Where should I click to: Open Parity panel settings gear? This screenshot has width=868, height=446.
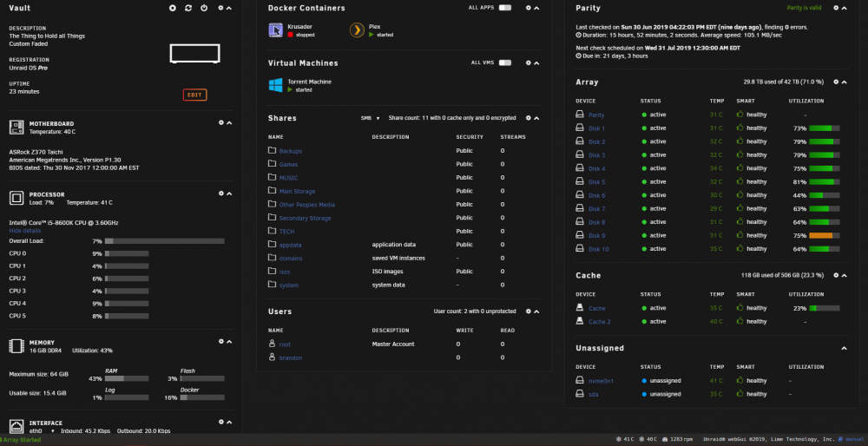click(x=835, y=9)
